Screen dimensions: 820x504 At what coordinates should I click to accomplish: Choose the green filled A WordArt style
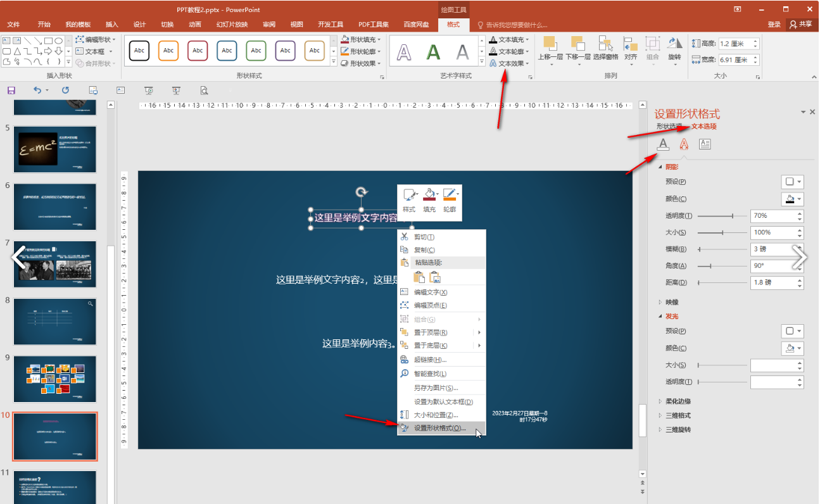click(x=433, y=51)
